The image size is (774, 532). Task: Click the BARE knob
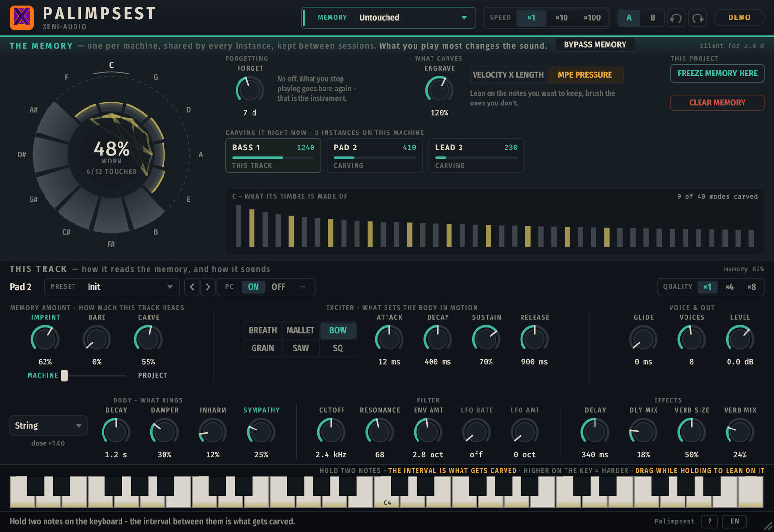tap(97, 338)
